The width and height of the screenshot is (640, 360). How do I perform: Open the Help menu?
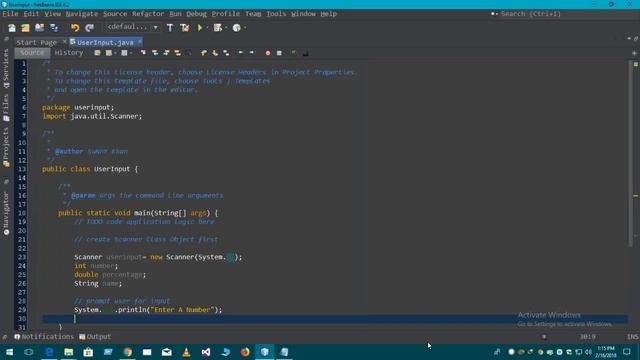tap(329, 13)
